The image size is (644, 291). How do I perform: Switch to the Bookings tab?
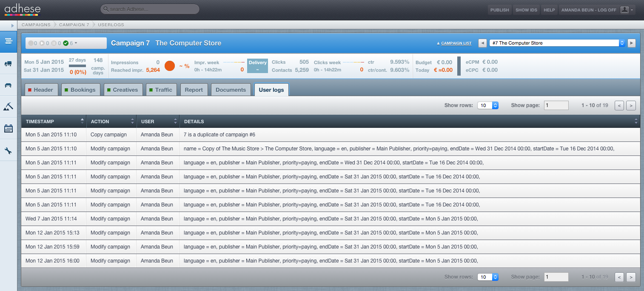[x=81, y=90]
